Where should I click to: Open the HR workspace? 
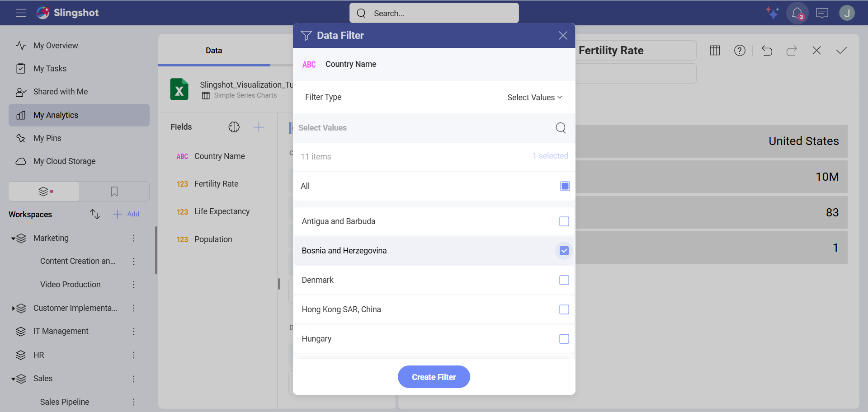click(x=39, y=355)
